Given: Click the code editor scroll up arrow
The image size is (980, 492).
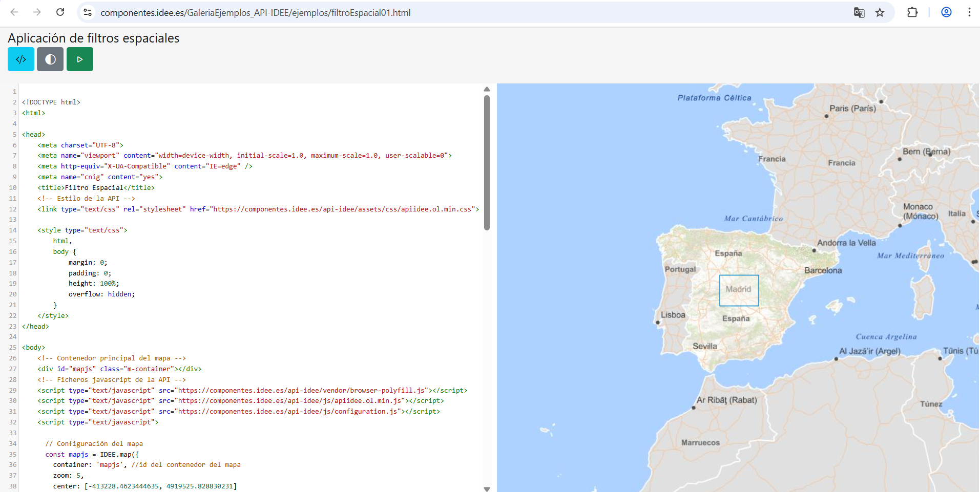Looking at the screenshot, I should pos(487,89).
